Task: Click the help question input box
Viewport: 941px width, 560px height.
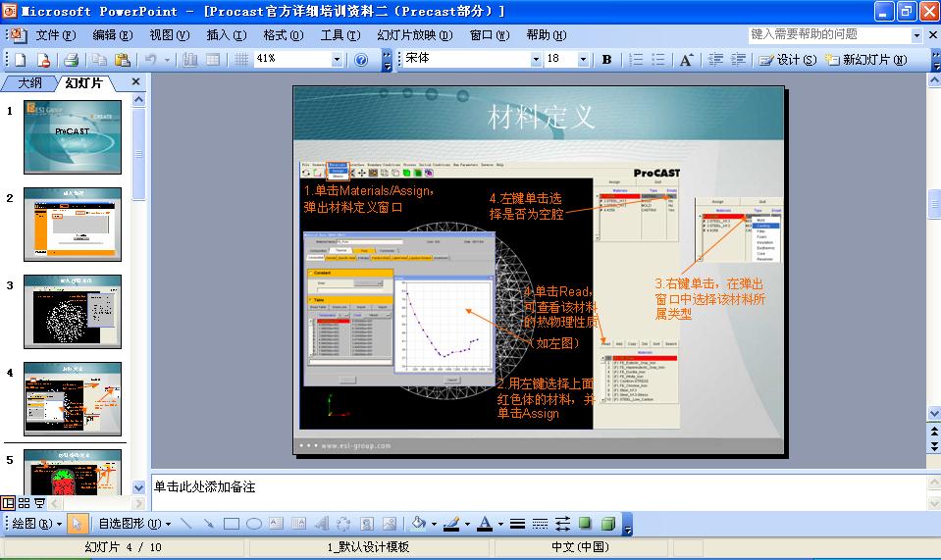Action: [x=829, y=34]
